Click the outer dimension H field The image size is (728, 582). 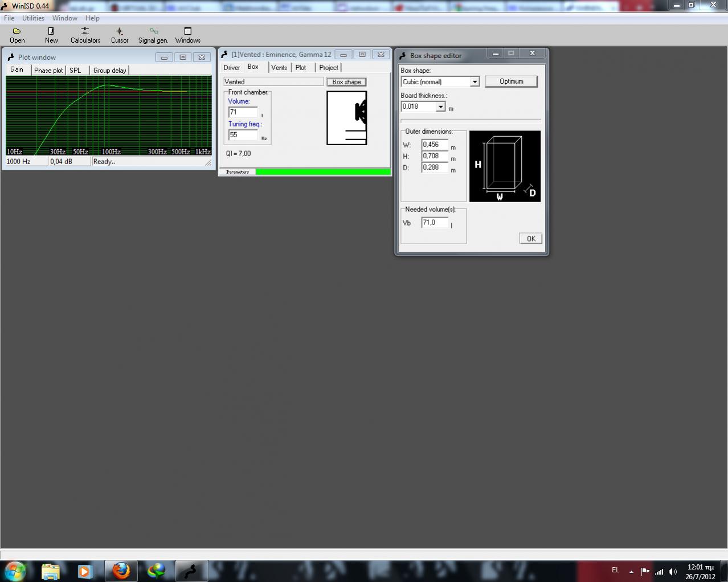pyautogui.click(x=435, y=156)
